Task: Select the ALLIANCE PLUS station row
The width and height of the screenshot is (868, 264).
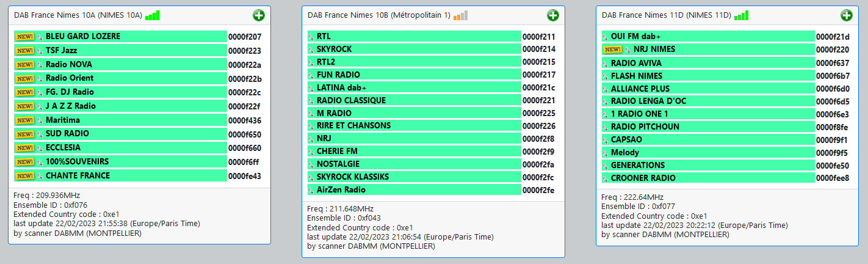Action: pyautogui.click(x=708, y=89)
